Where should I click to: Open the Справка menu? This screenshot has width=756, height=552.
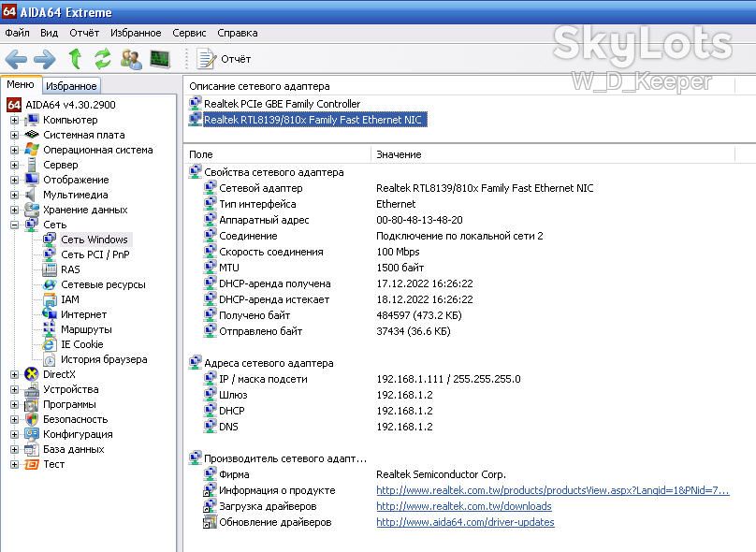238,33
